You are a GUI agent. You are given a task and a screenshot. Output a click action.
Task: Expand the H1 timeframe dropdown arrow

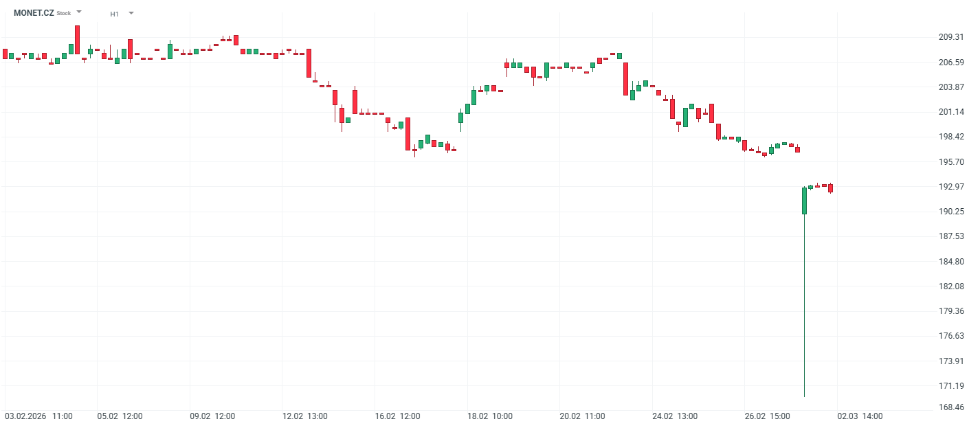(131, 12)
